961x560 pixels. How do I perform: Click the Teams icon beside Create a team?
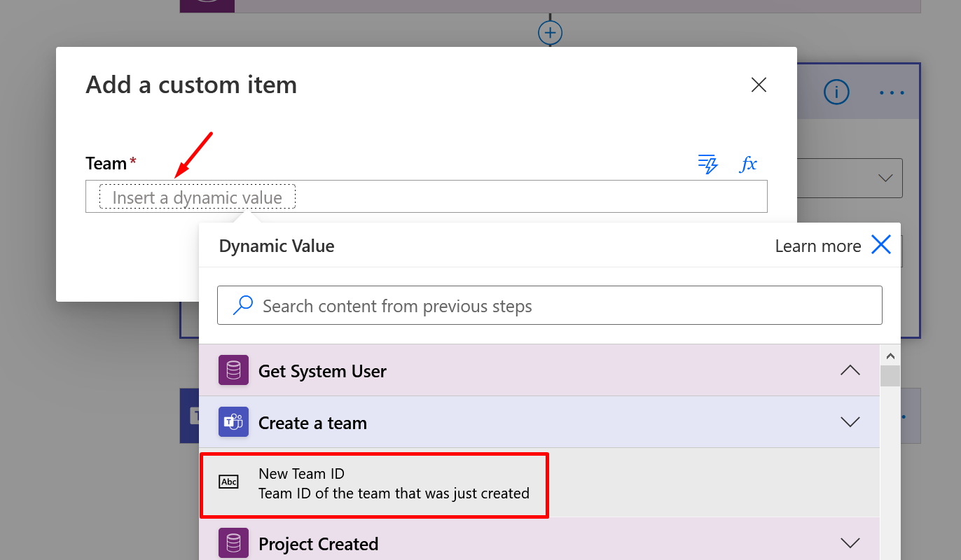(x=233, y=422)
